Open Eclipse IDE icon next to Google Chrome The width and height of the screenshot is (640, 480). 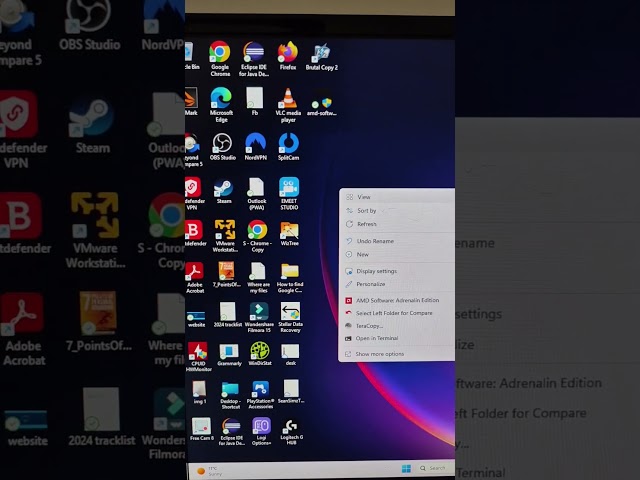tap(253, 58)
